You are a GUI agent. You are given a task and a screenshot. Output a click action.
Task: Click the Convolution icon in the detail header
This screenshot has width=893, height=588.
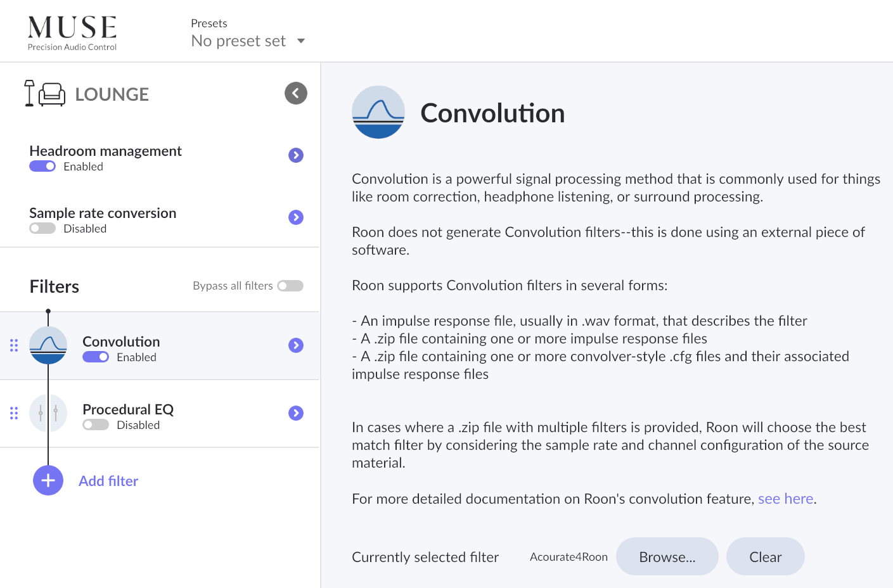tap(378, 112)
